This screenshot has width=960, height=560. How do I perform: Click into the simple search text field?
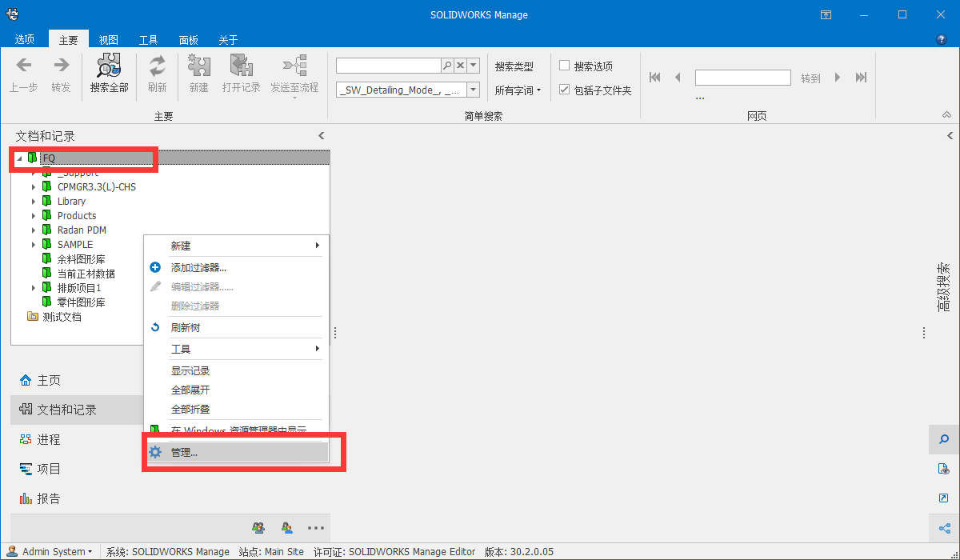click(389, 66)
